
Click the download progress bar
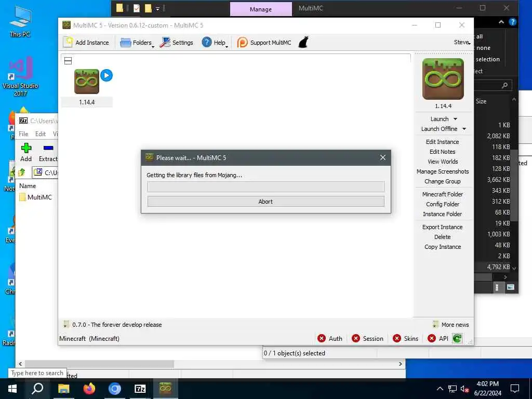(265, 187)
